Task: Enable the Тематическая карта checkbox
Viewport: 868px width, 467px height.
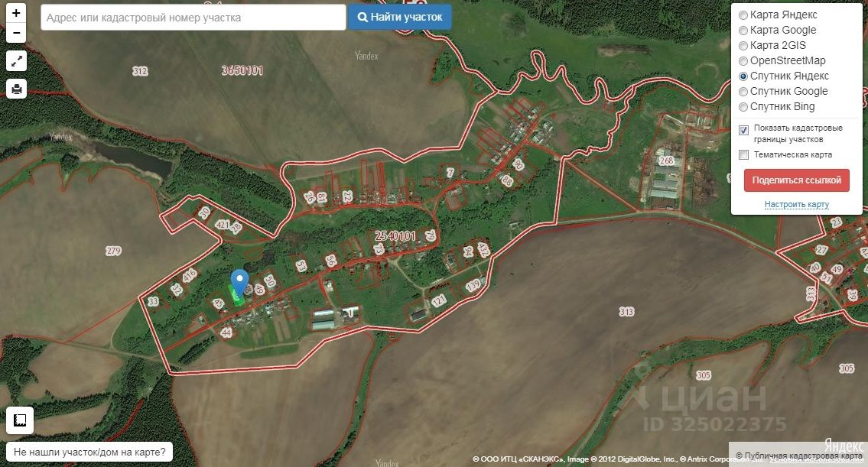Action: tap(743, 155)
